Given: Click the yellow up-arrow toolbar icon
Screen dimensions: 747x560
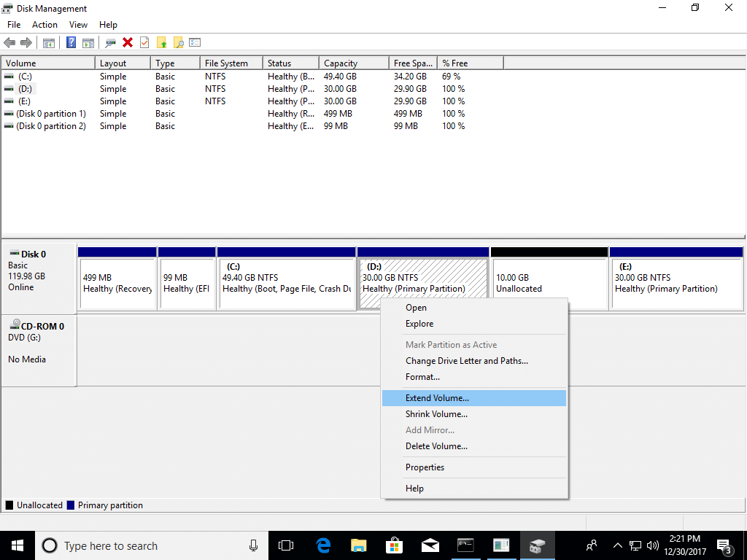Looking at the screenshot, I should (x=161, y=42).
